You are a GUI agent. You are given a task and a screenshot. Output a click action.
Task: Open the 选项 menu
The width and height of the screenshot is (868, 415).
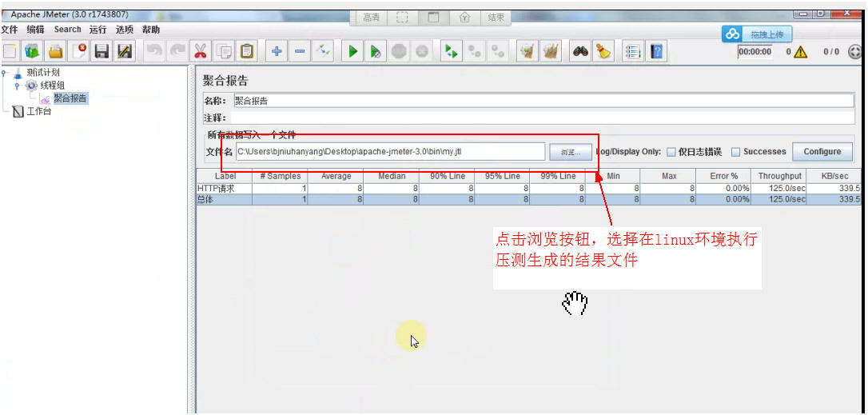[x=125, y=30]
